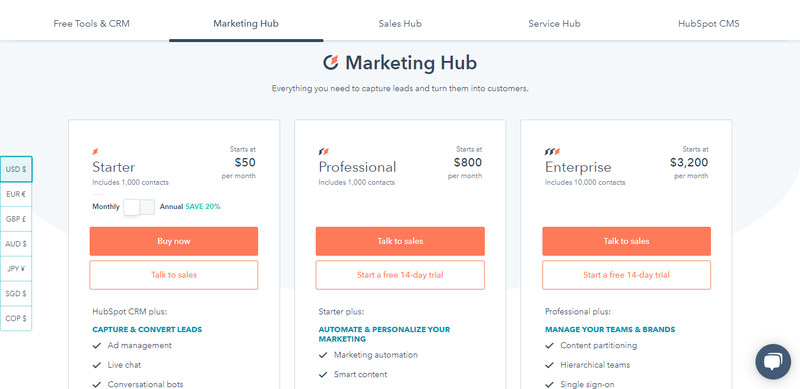Click the checkmark beside Ad management
The image size is (800, 389).
click(96, 346)
